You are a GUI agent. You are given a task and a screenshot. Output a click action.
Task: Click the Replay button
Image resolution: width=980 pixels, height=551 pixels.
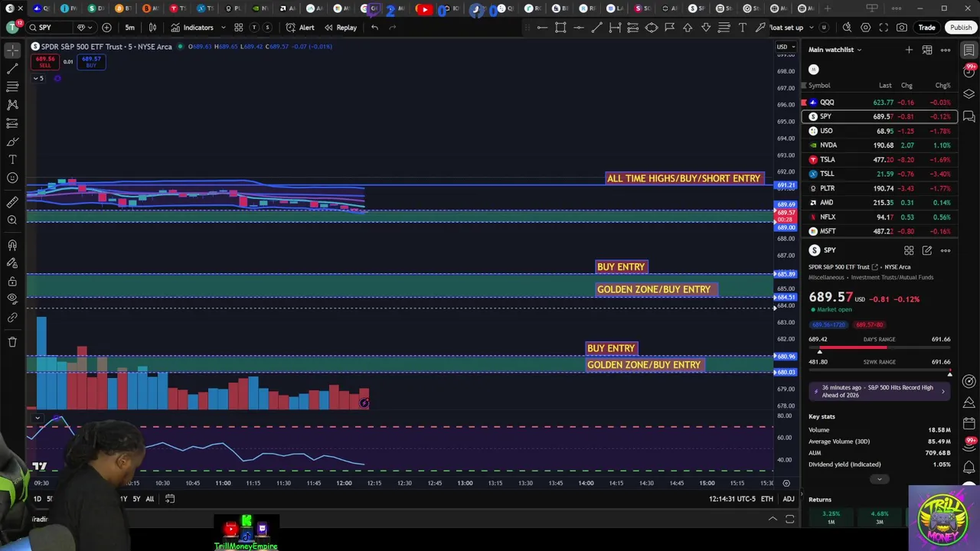click(341, 28)
